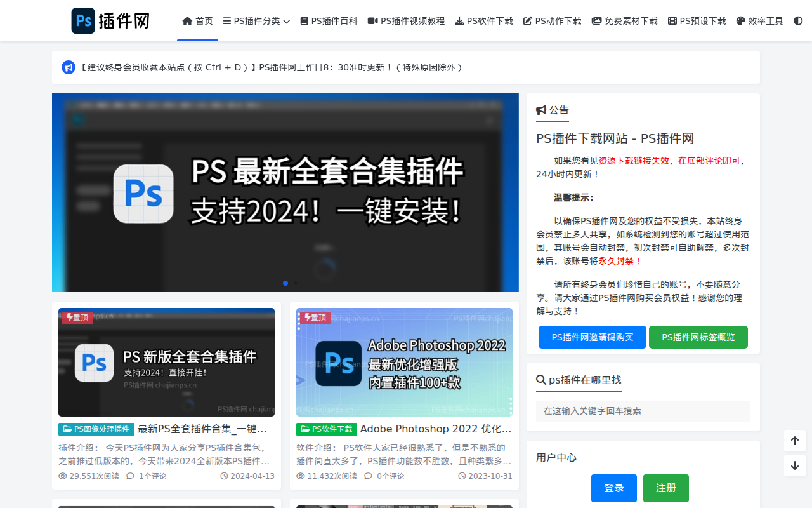Viewport: 812px width, 508px height.
Task: Click the clock icon next to 2024-04-13
Action: (x=224, y=476)
